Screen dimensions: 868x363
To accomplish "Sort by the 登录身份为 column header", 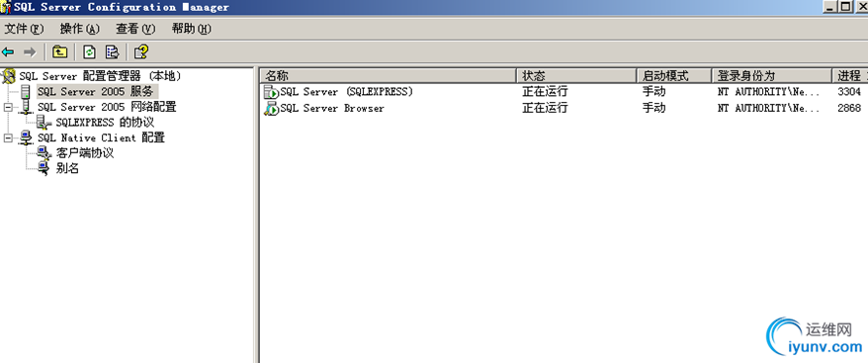I will click(x=772, y=76).
